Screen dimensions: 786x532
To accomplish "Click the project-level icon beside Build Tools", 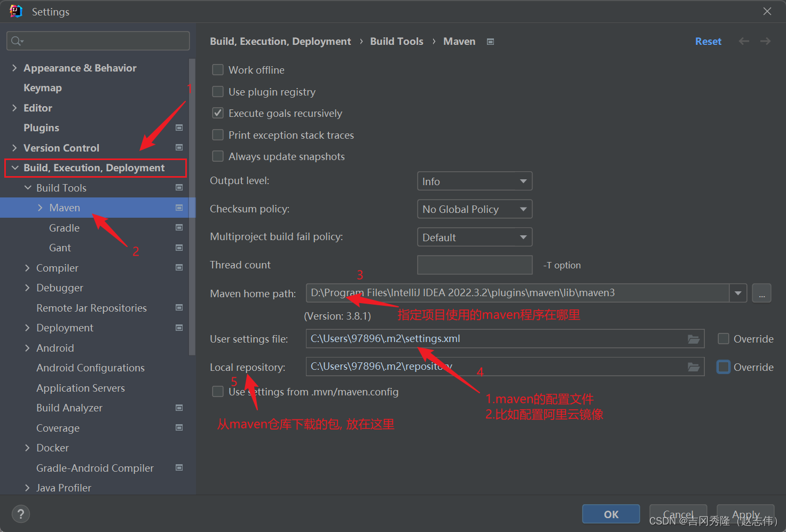I will click(x=179, y=187).
